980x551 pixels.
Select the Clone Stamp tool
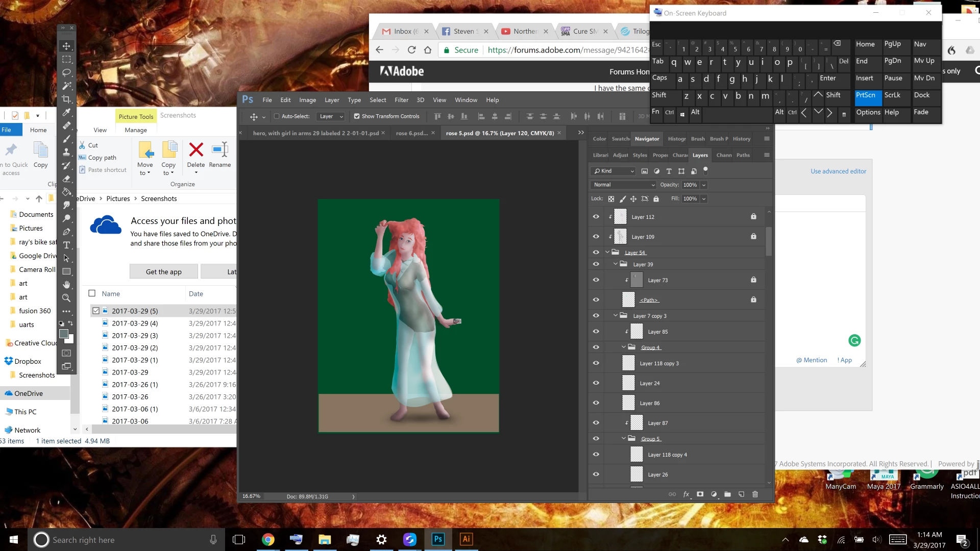[x=66, y=152]
